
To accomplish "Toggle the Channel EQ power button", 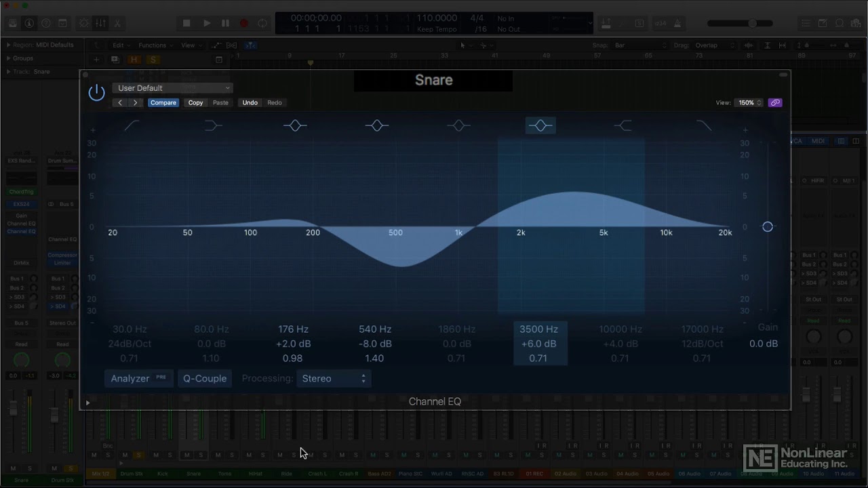I will pos(97,93).
